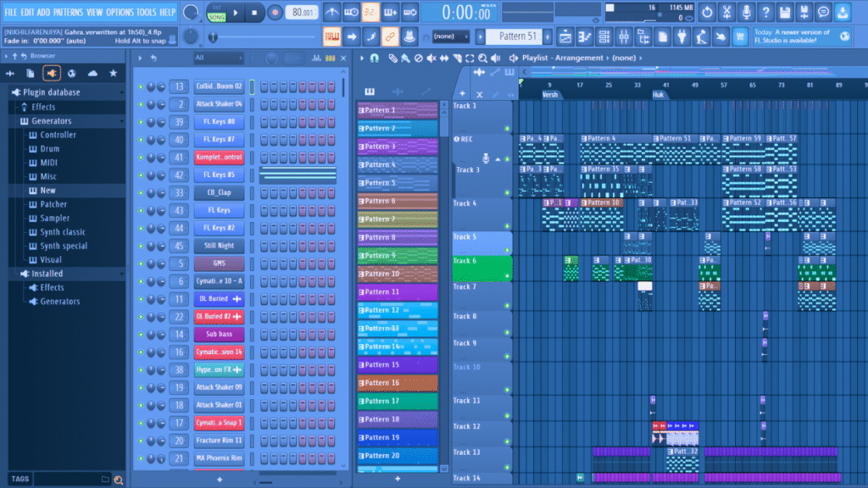Open the tempo tapper icon
Viewport: 868px width, 488px height.
(701, 37)
